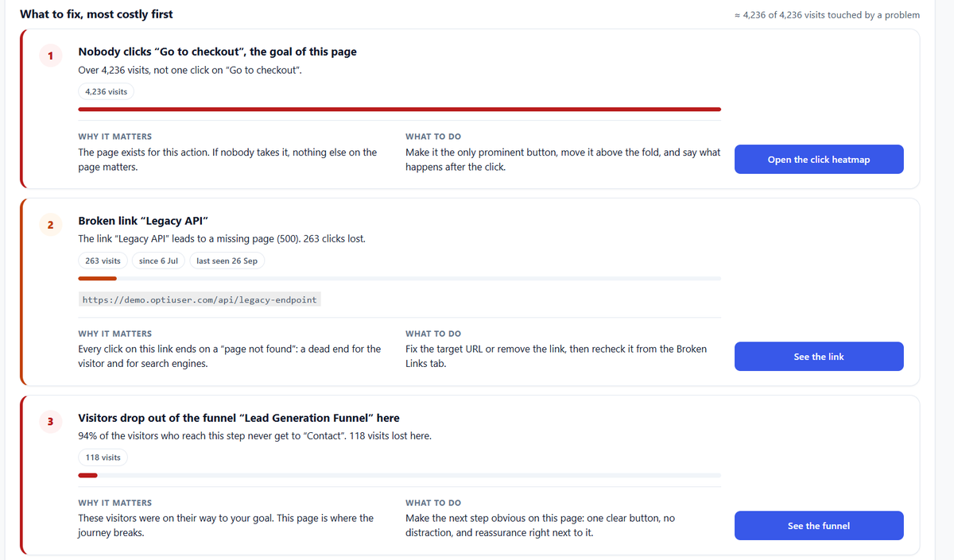Click WHY IT MATTERS label in checkout card
954x560 pixels.
[114, 137]
